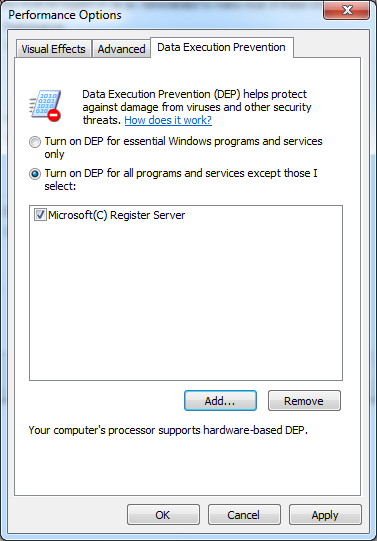Click the 'Turn on DEP for essential Windows programs' label
377x541 pixels.
point(183,147)
